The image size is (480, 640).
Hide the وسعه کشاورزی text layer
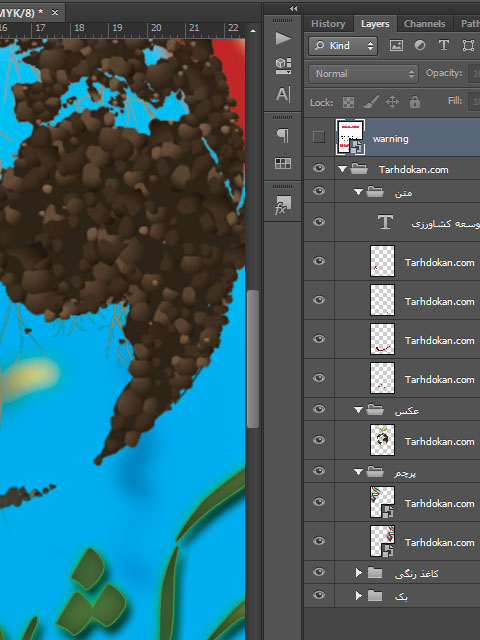319,222
